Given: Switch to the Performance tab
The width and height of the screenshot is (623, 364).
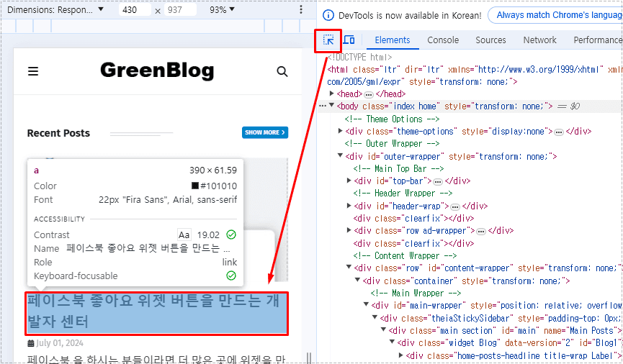Looking at the screenshot, I should pos(598,40).
